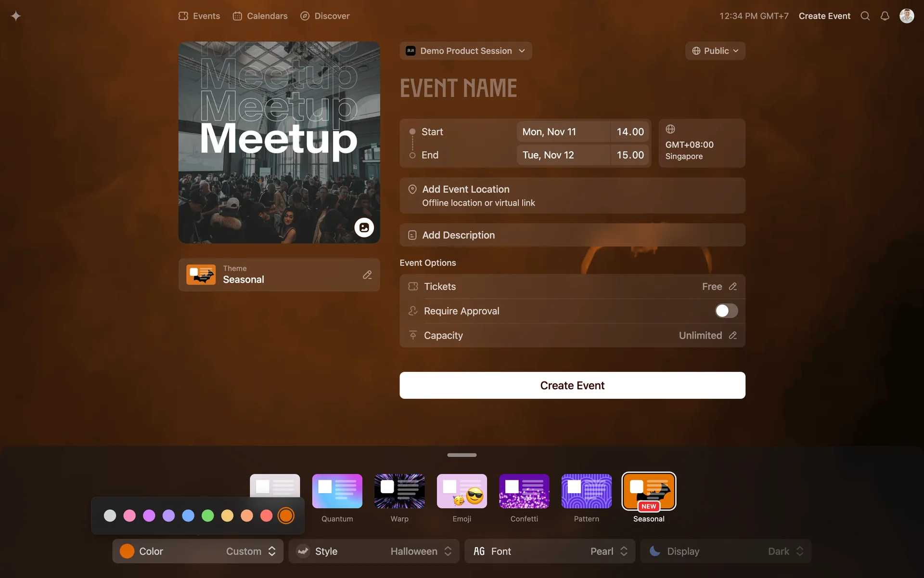Click the timezone globe box
Viewport: 924px width, 578px height.
pos(701,143)
